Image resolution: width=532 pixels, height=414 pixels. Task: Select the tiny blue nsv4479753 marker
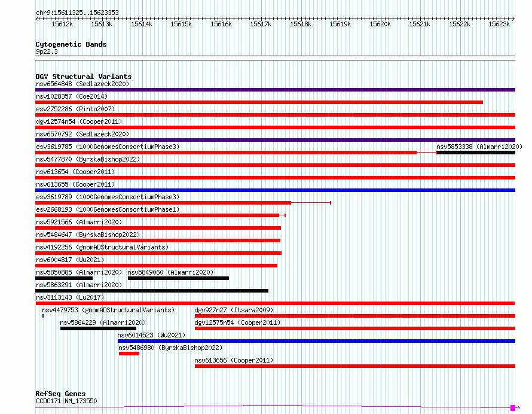pyautogui.click(x=43, y=316)
